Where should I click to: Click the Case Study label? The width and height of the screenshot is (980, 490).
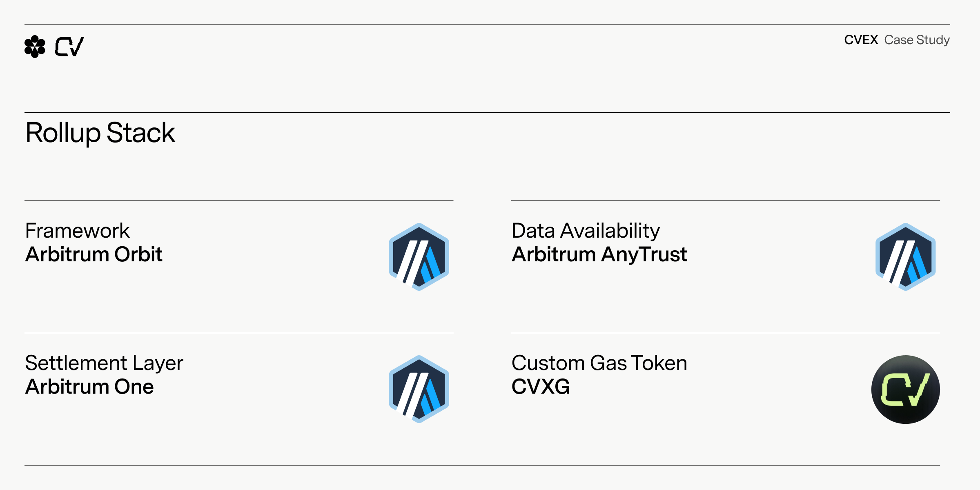pos(917,40)
